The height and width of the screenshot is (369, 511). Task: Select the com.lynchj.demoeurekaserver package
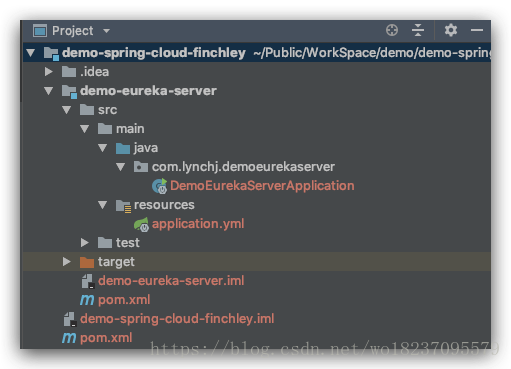click(x=243, y=167)
